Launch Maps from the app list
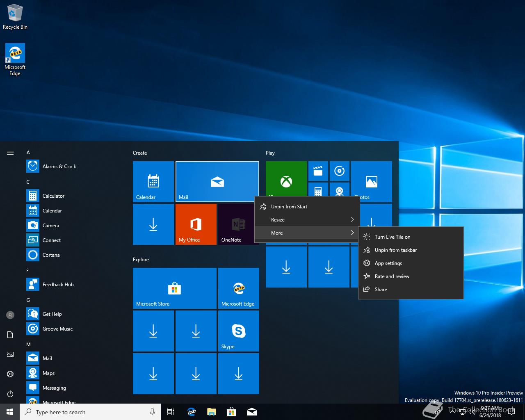This screenshot has height=420, width=525. [74, 373]
